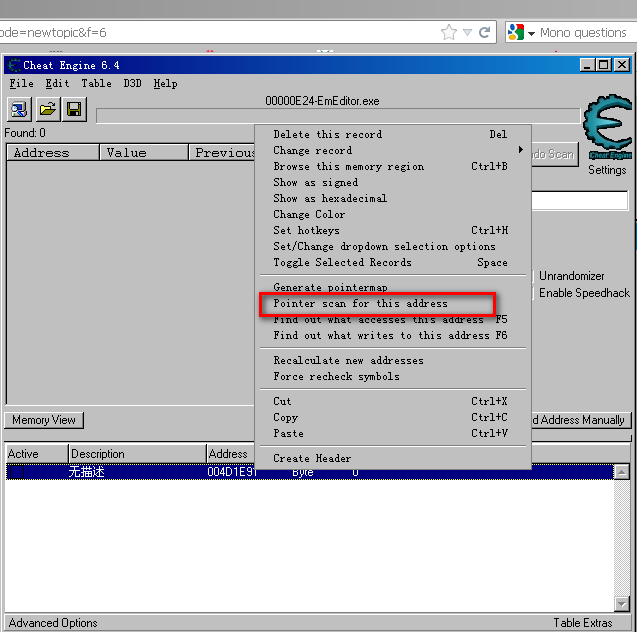Open the File menu
Image resolution: width=637 pixels, height=632 pixels.
[x=22, y=83]
